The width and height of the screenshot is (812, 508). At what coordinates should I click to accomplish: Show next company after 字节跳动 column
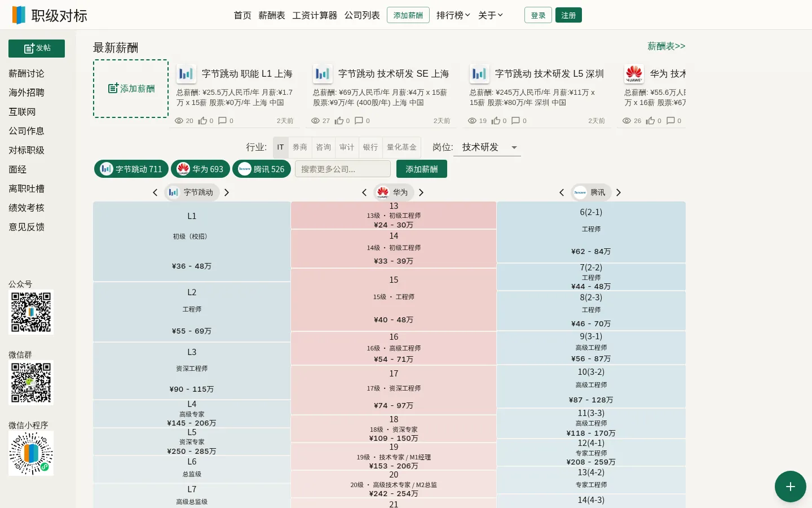(x=227, y=192)
